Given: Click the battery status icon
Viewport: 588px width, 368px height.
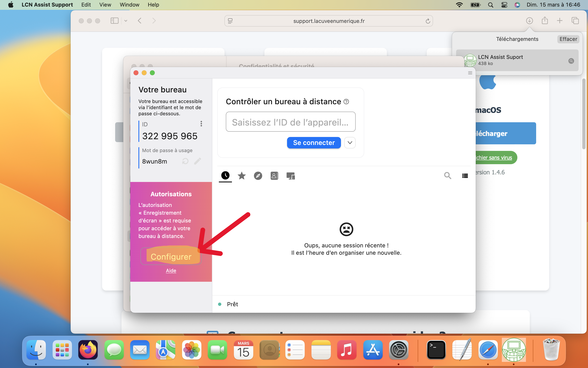Looking at the screenshot, I should [475, 5].
